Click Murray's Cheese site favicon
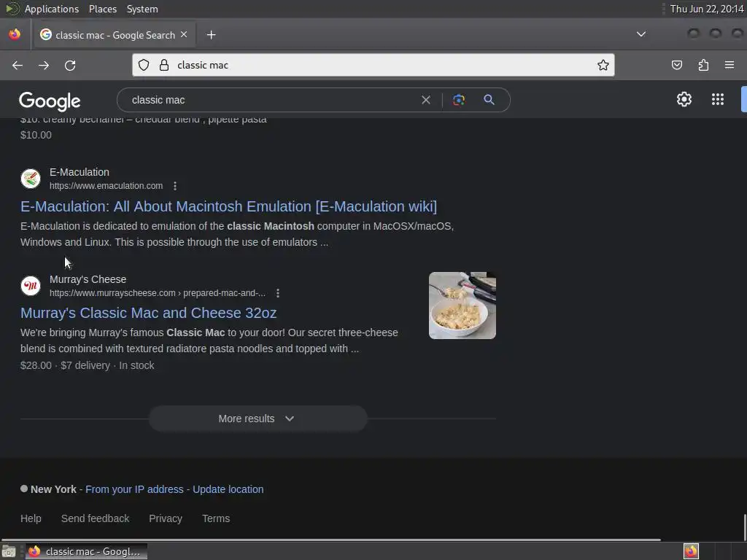This screenshot has height=560, width=747. click(x=31, y=286)
